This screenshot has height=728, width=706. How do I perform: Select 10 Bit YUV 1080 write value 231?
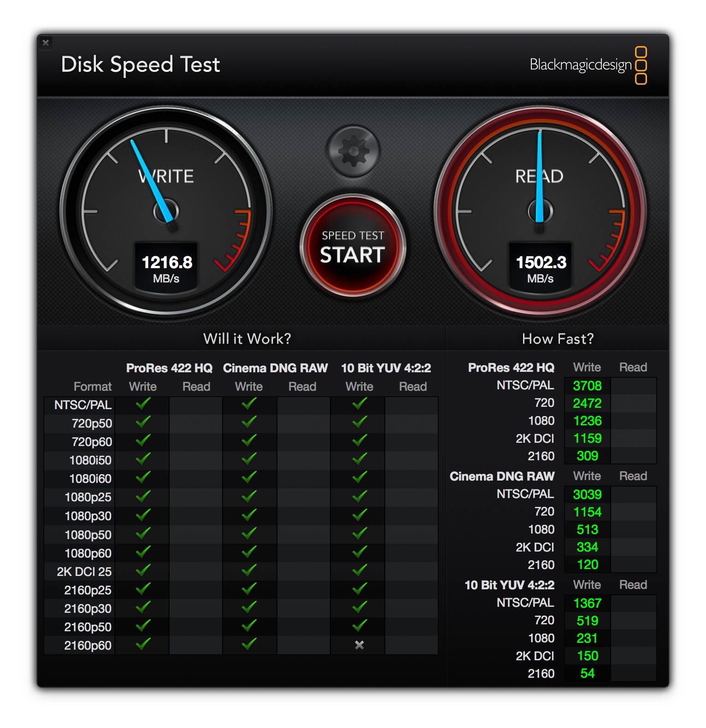tap(588, 638)
